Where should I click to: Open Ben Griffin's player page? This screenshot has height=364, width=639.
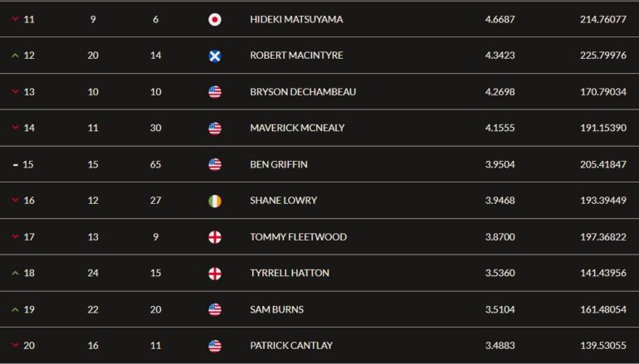[x=279, y=164]
